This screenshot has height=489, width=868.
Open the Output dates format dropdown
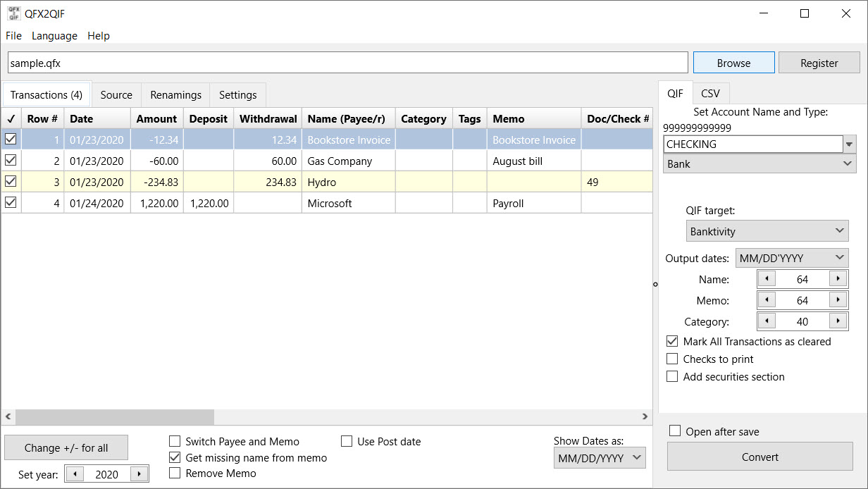coord(792,258)
